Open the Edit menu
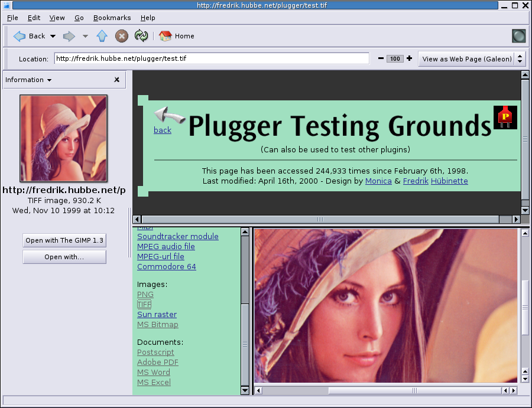Viewport: 532px width, 408px height. (34, 18)
